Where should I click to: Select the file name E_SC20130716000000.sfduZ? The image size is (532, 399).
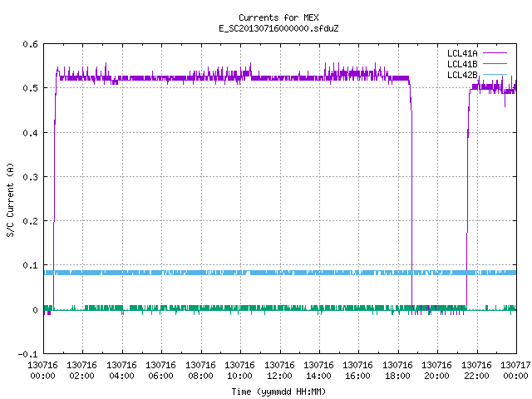coord(278,28)
